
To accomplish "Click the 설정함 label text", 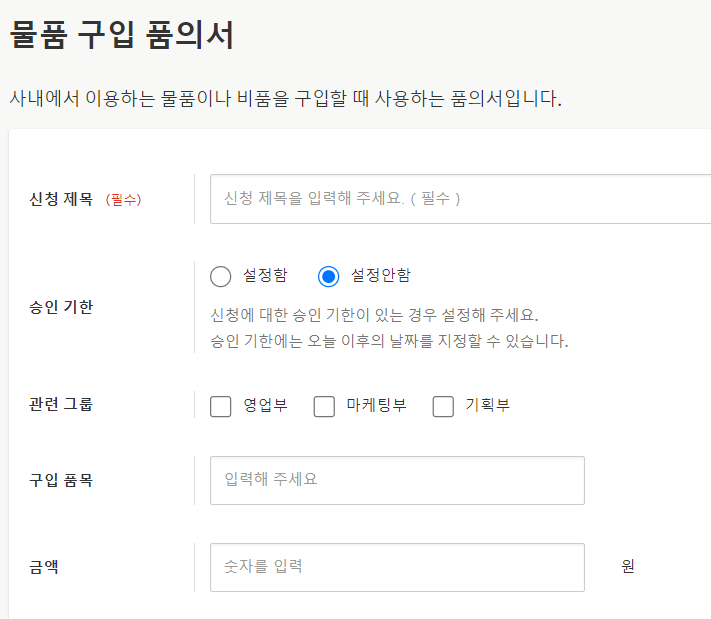I will click(x=265, y=275).
